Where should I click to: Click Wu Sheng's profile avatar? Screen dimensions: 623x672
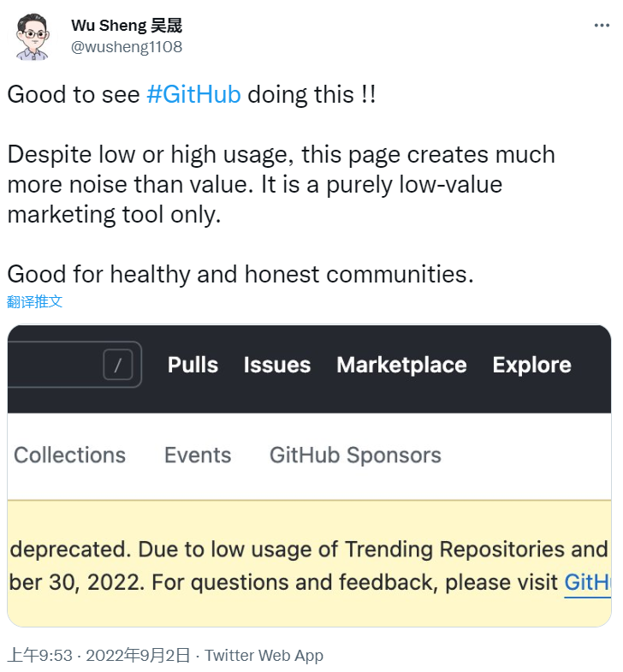pos(34,37)
